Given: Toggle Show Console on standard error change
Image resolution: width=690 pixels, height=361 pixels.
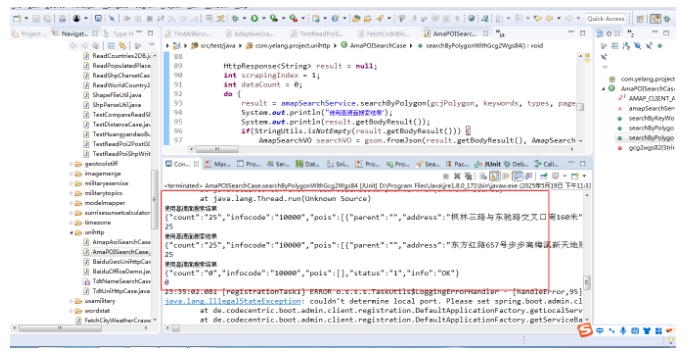Looking at the screenshot, I should [x=529, y=176].
